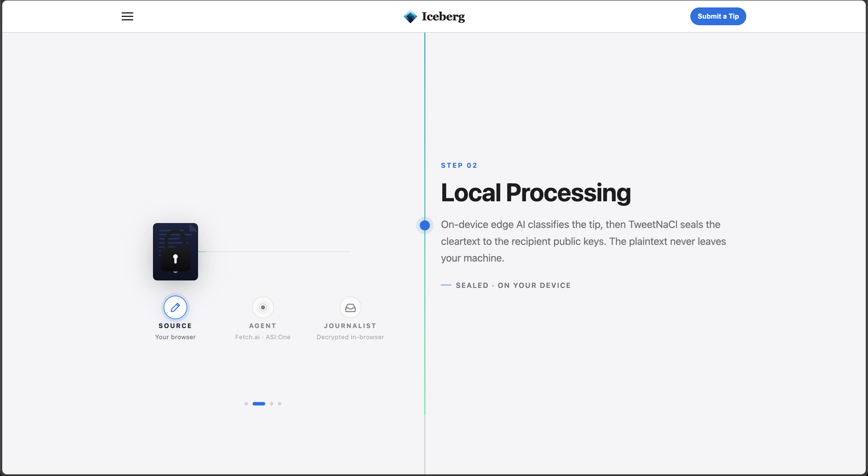
Task: Click the SEALED · ON YOUR DEVICE caption
Action: [x=513, y=286]
